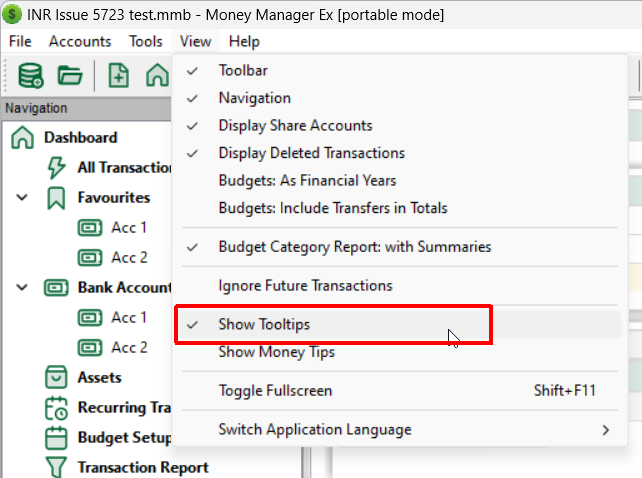Enable Ignore Future Transactions
642x478 pixels.
point(401,285)
